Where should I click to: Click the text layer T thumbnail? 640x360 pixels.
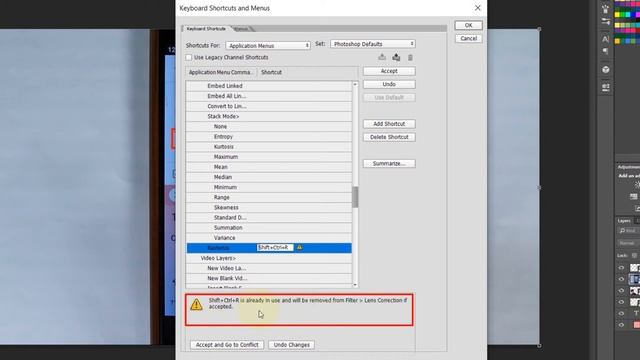636,313
